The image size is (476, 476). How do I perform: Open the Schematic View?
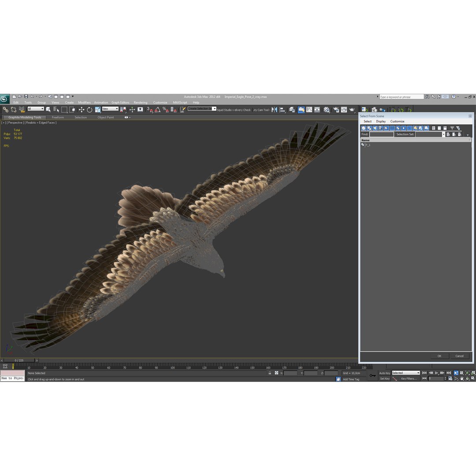pos(317,110)
